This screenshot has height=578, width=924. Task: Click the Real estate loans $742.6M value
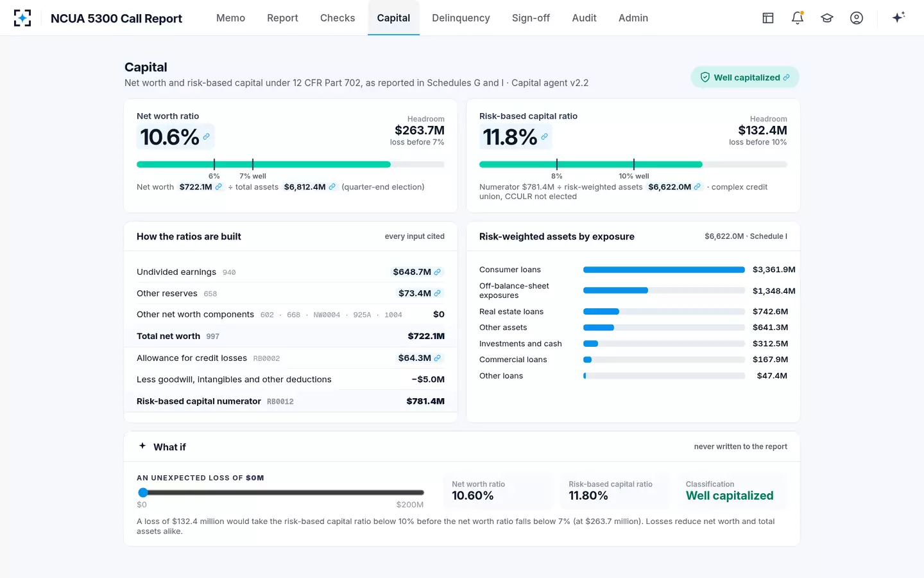click(x=770, y=311)
